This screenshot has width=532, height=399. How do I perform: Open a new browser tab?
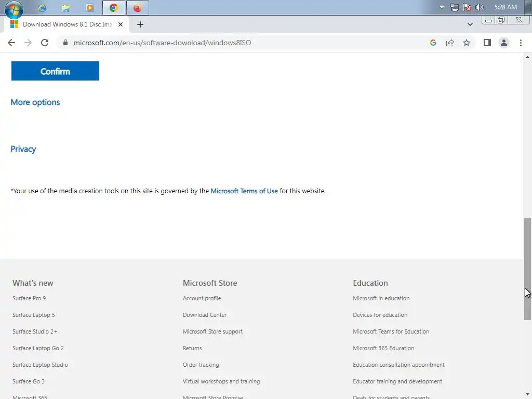pos(140,24)
